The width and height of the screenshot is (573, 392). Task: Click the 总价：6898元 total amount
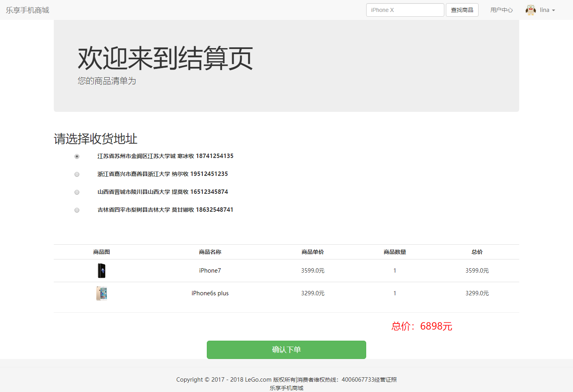(422, 326)
